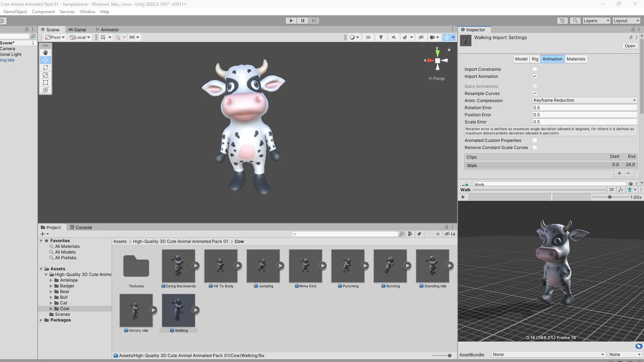
Task: Toggle the scene gizmo rotation lock
Action: pos(449,50)
